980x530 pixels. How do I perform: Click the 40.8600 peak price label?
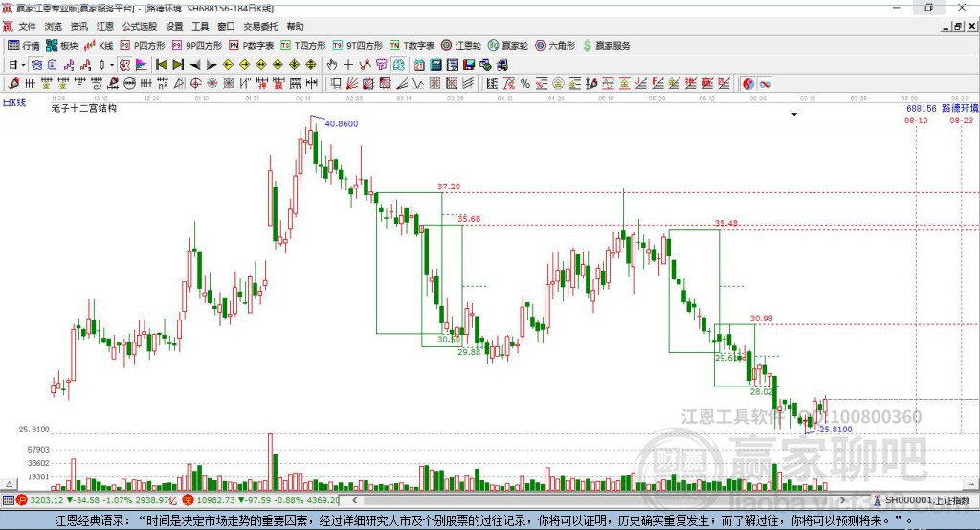pyautogui.click(x=342, y=123)
